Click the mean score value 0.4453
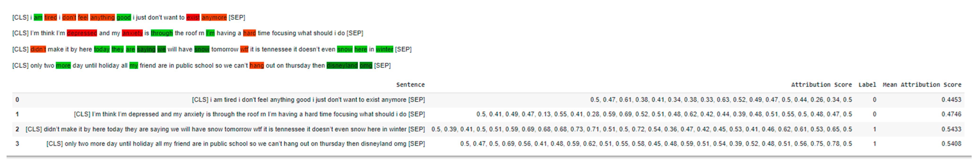This screenshot has height=168, width=980. coord(951,100)
